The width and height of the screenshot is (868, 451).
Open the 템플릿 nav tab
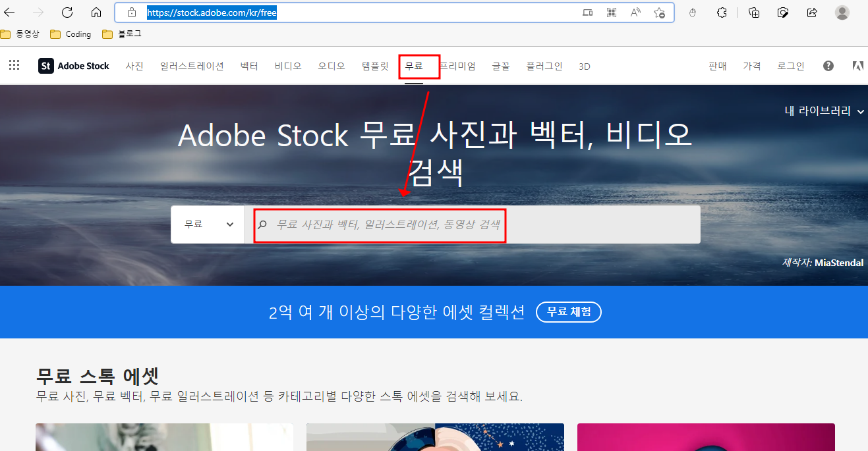375,66
